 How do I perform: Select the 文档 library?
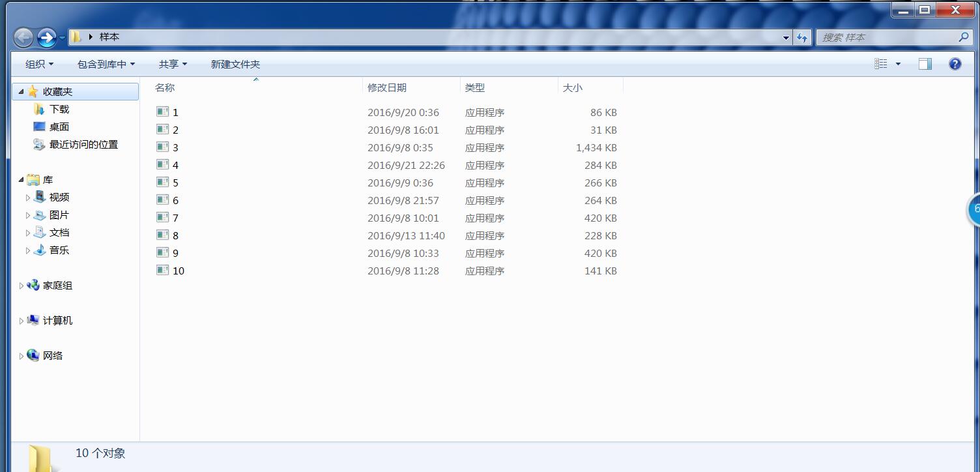(59, 233)
